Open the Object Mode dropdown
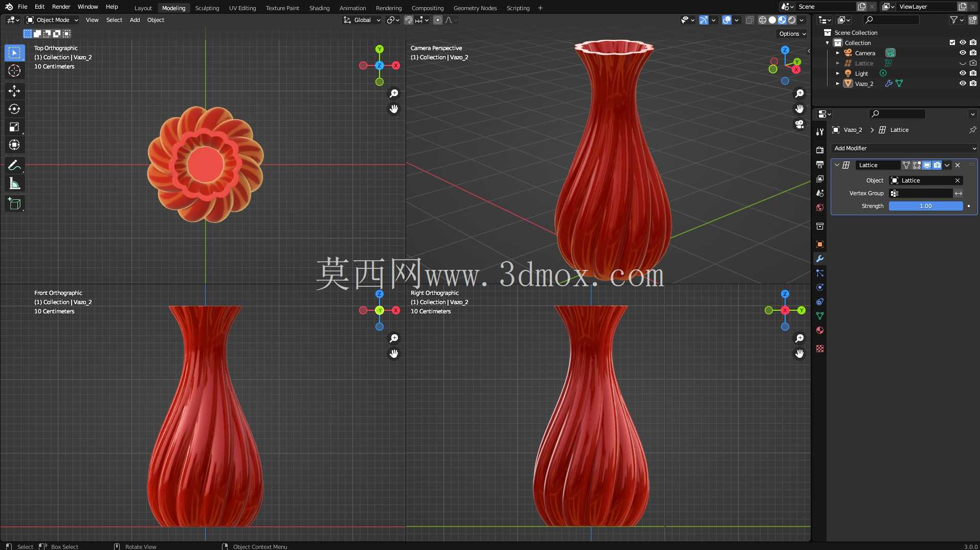This screenshot has width=980, height=550. (x=52, y=20)
